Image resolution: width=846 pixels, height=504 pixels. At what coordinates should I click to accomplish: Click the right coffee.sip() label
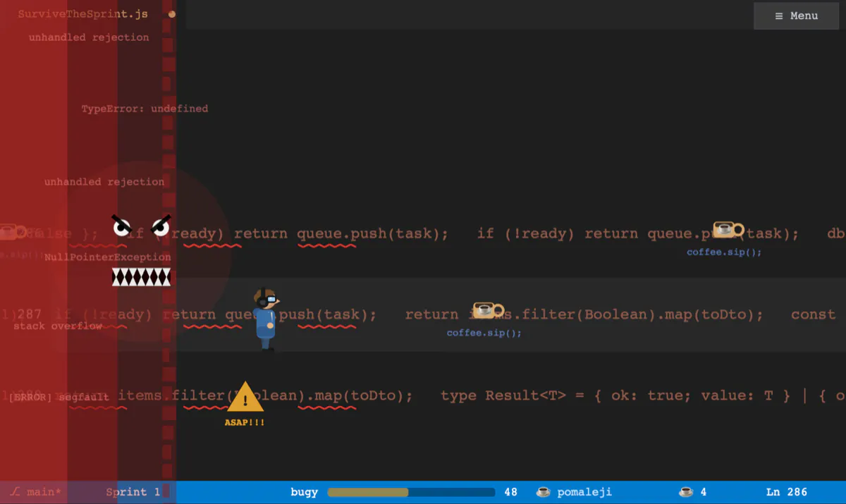click(724, 252)
